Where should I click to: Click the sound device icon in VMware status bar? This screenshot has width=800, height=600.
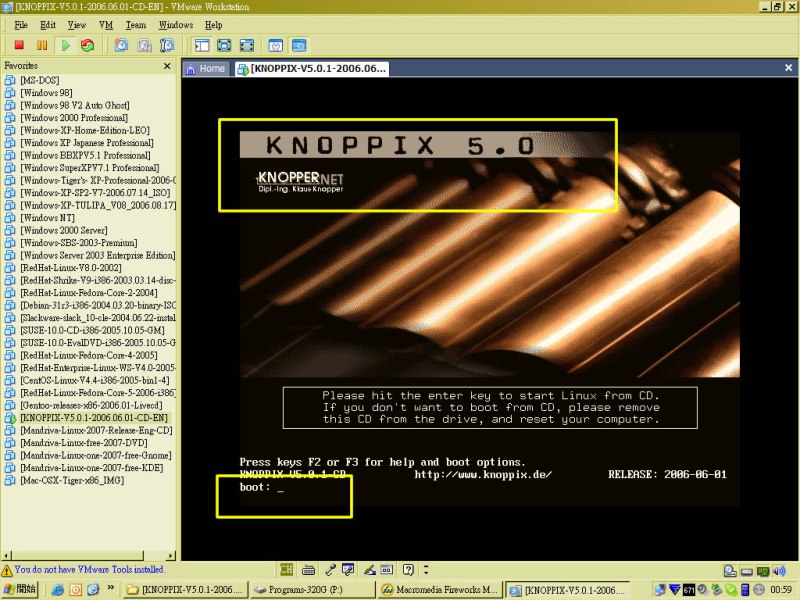pyautogui.click(x=779, y=571)
